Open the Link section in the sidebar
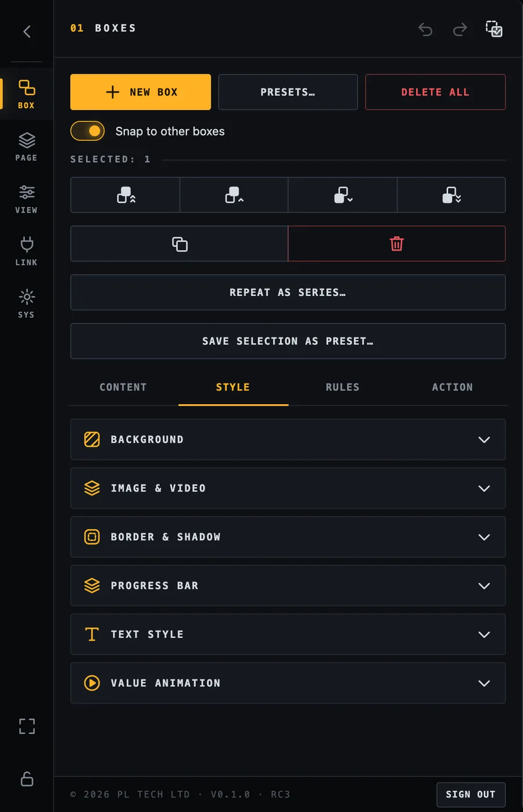 click(27, 251)
